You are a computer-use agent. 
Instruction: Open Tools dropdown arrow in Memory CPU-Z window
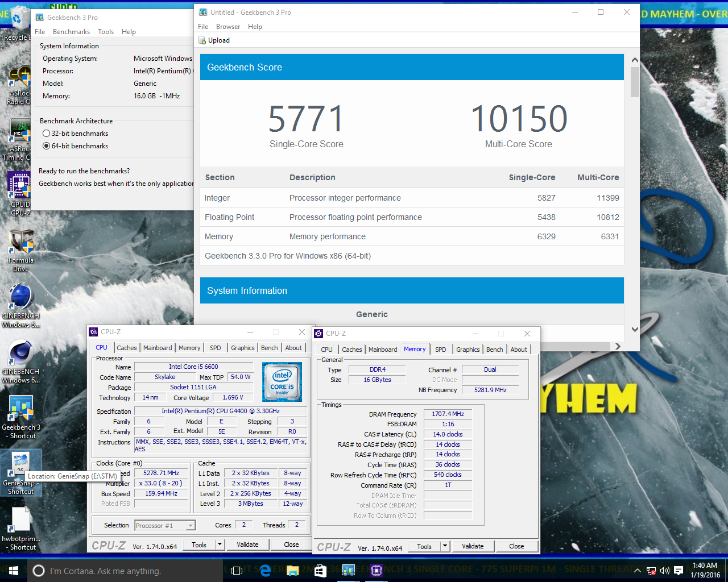tap(445, 546)
